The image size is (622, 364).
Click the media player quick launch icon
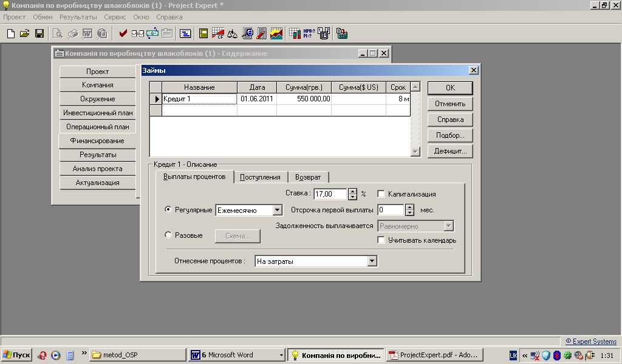[55, 356]
